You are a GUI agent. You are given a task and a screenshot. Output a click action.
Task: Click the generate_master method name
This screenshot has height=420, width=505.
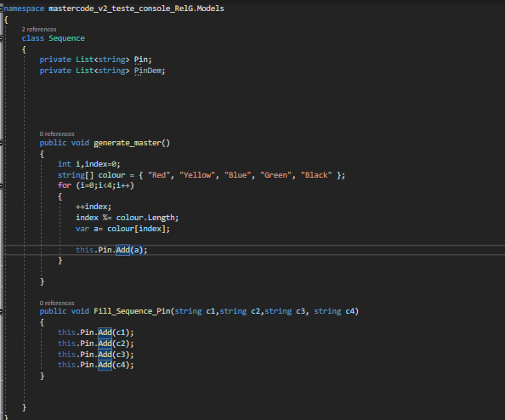[128, 143]
